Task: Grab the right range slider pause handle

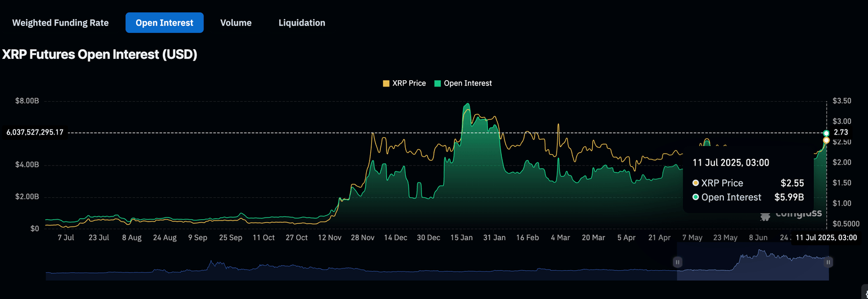Action: (828, 262)
